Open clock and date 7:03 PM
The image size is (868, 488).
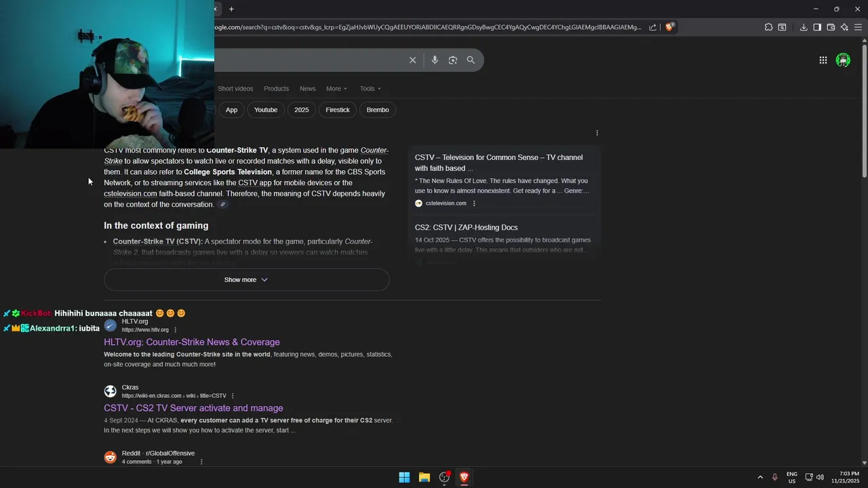pyautogui.click(x=846, y=477)
